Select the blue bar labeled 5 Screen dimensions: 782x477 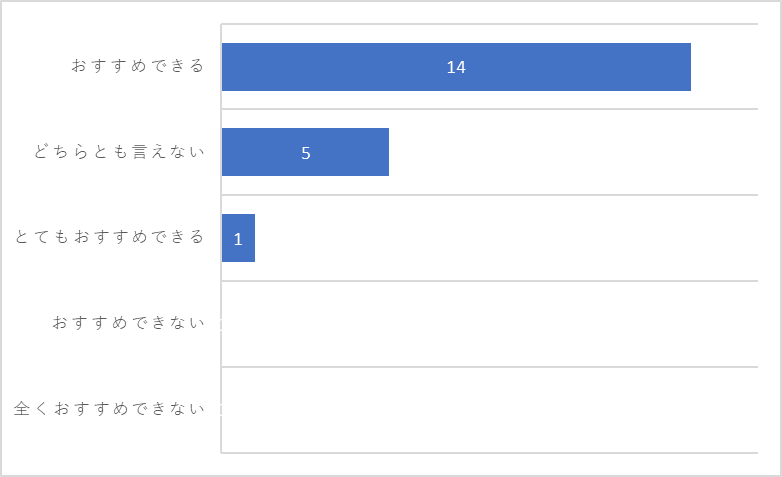pyautogui.click(x=305, y=152)
